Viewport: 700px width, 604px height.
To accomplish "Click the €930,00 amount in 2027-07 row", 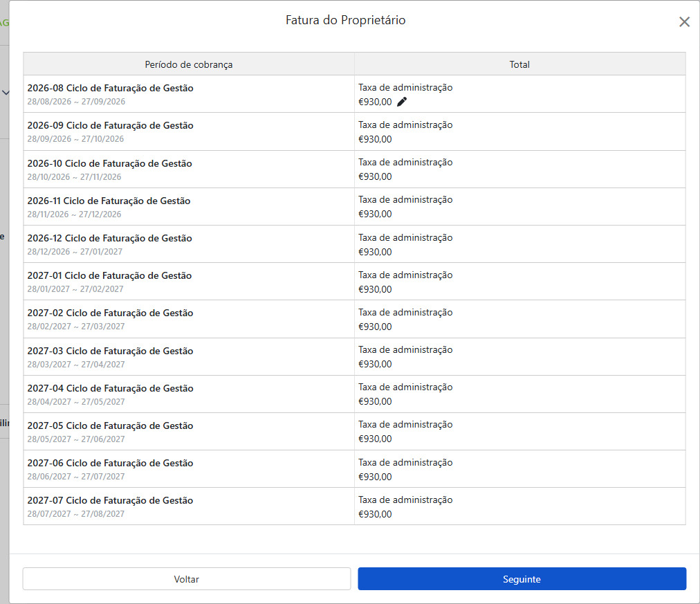I will point(375,514).
